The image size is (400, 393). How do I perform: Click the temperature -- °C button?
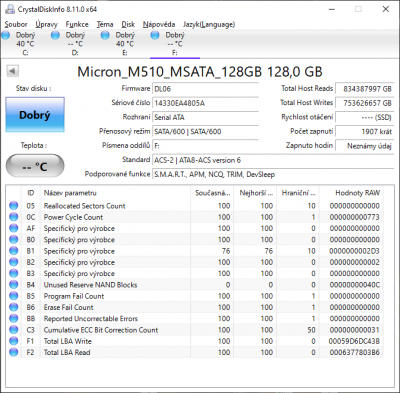coord(35,166)
